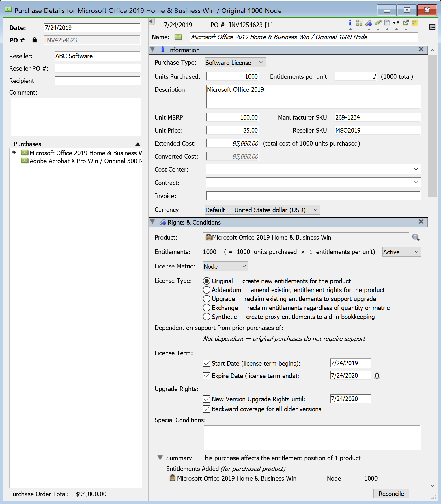Click the bell reminder icon beside Expire Date
The height and width of the screenshot is (504, 441).
click(377, 376)
